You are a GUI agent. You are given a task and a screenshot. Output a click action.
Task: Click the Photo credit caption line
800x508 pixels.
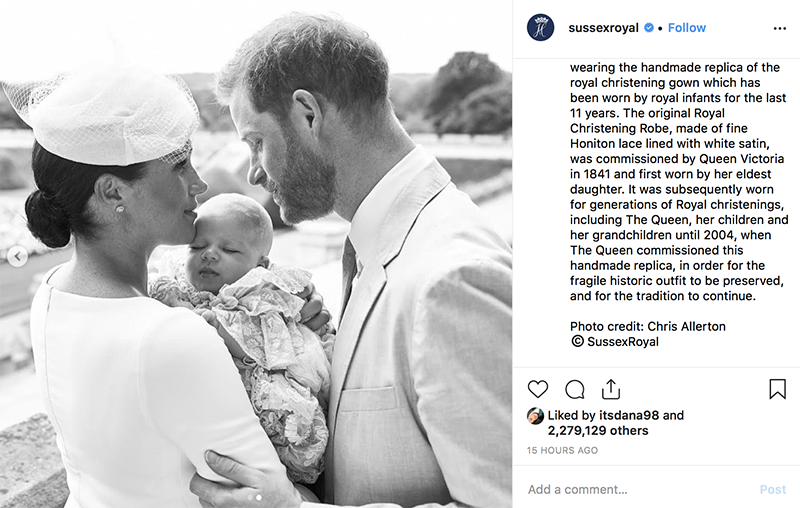pos(646,326)
